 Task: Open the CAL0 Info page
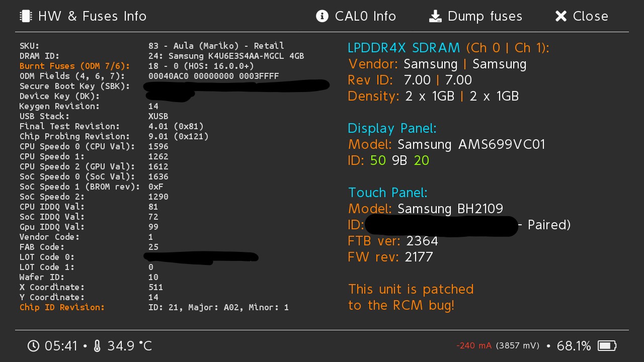(356, 16)
